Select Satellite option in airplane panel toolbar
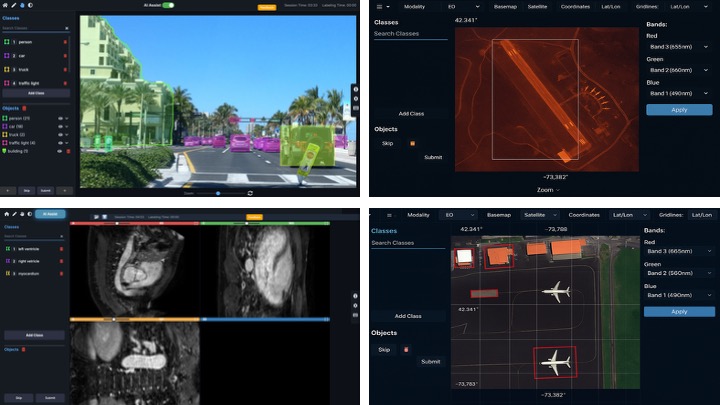The height and width of the screenshot is (405, 720). pyautogui.click(x=534, y=215)
